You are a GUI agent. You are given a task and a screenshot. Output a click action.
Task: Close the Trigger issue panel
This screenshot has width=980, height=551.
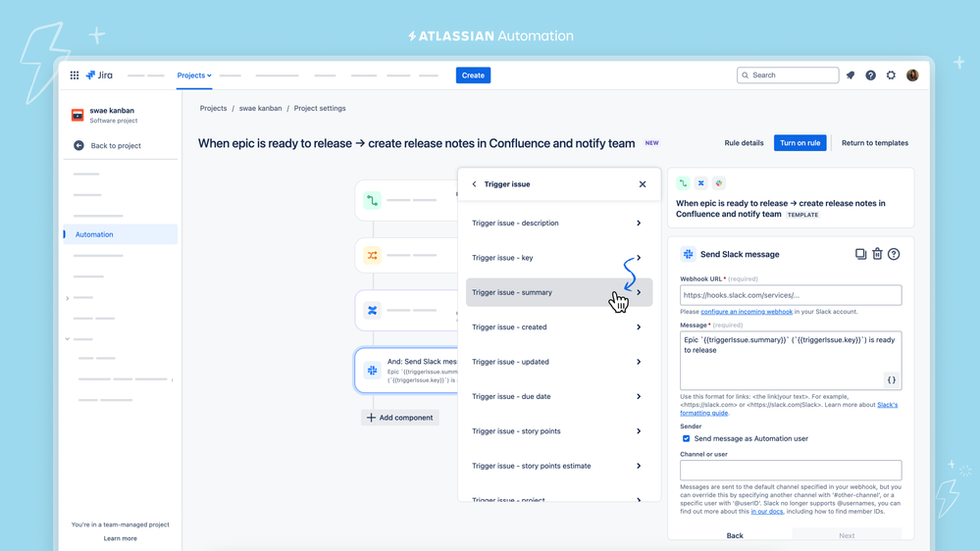643,184
